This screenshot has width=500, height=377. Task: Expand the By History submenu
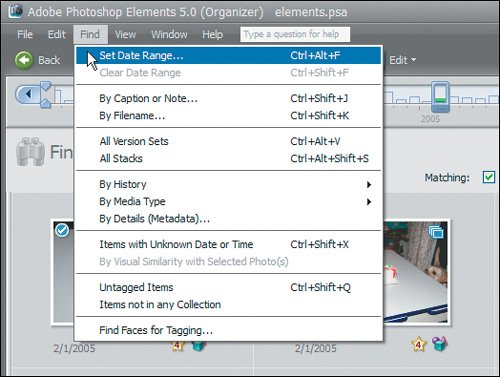point(229,184)
